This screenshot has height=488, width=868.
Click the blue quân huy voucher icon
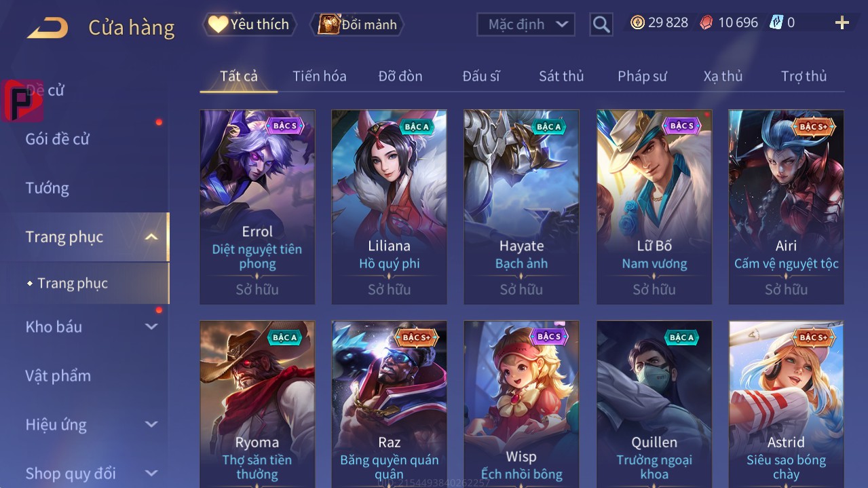click(776, 22)
